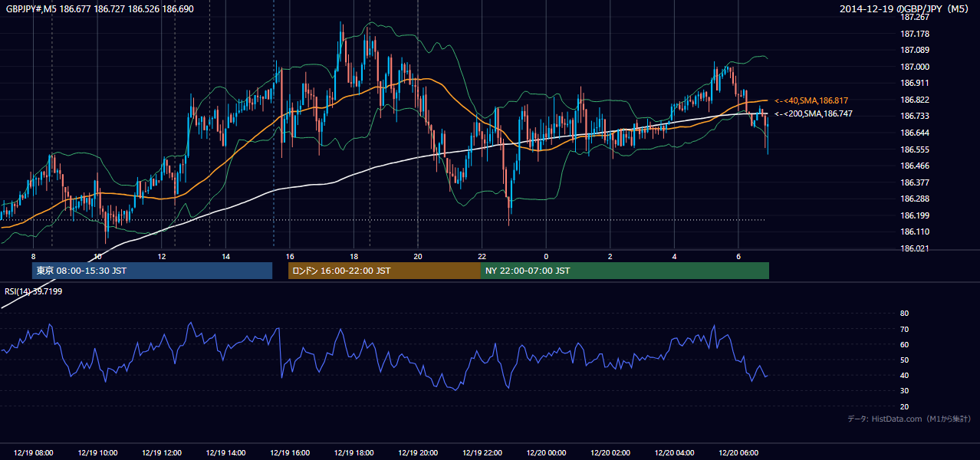Click the ロンドン 16:00-22:00 JST session bar
Image resolution: width=980 pixels, height=460 pixels.
(384, 271)
